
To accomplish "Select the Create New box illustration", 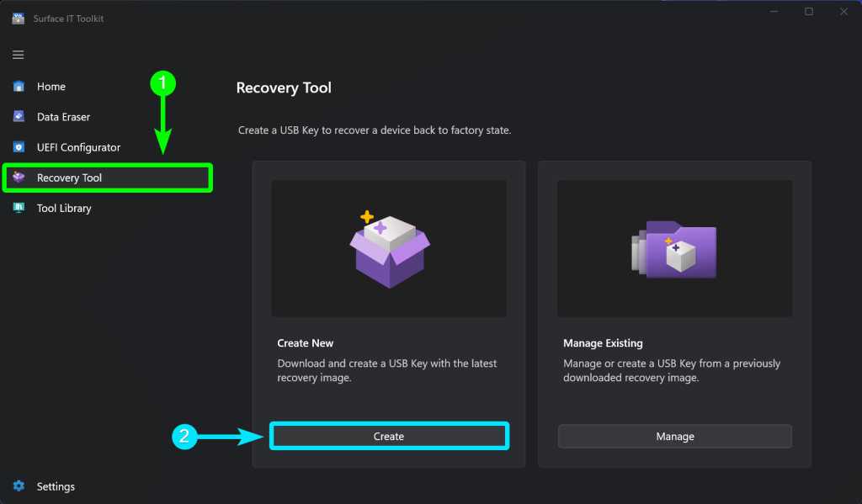I will coord(389,248).
